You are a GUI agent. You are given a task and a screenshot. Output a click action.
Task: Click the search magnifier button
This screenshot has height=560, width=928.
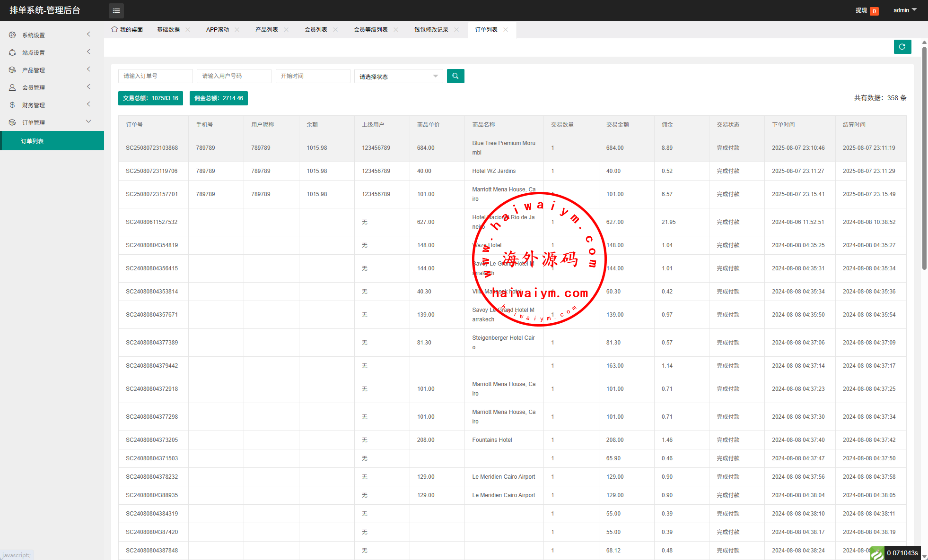455,76
